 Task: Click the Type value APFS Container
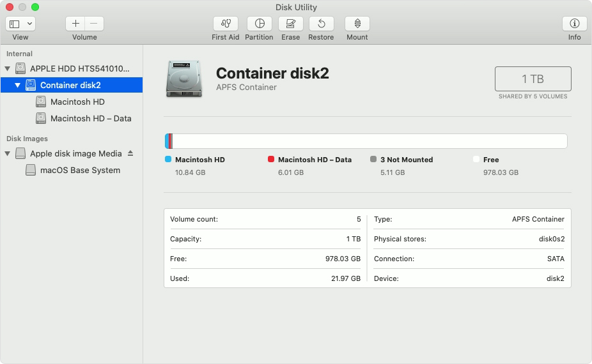(x=538, y=219)
